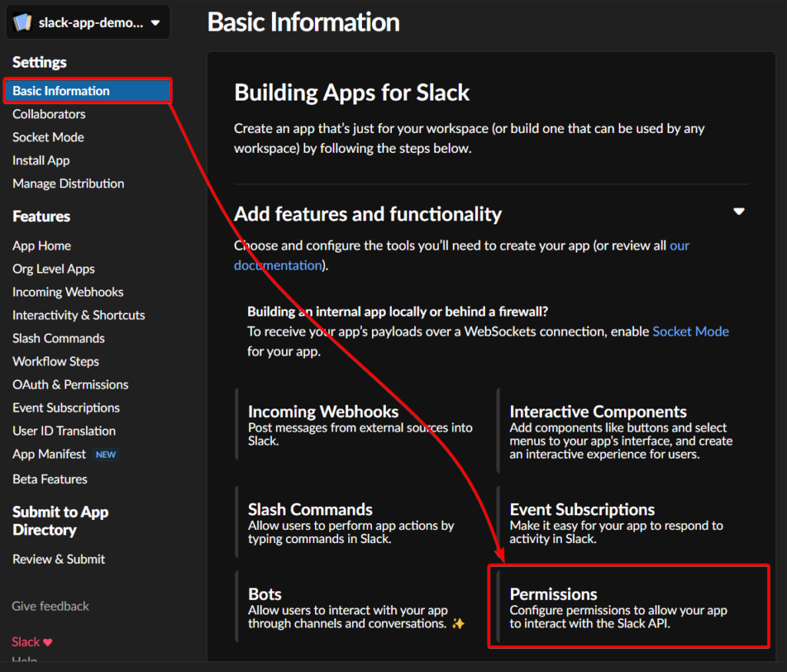The image size is (787, 672).
Task: Open the slack-app-demo app switcher dropdown
Action: [x=87, y=22]
